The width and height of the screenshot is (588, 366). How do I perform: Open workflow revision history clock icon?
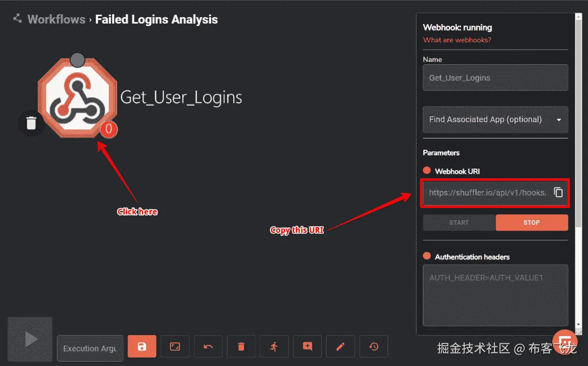click(x=374, y=346)
